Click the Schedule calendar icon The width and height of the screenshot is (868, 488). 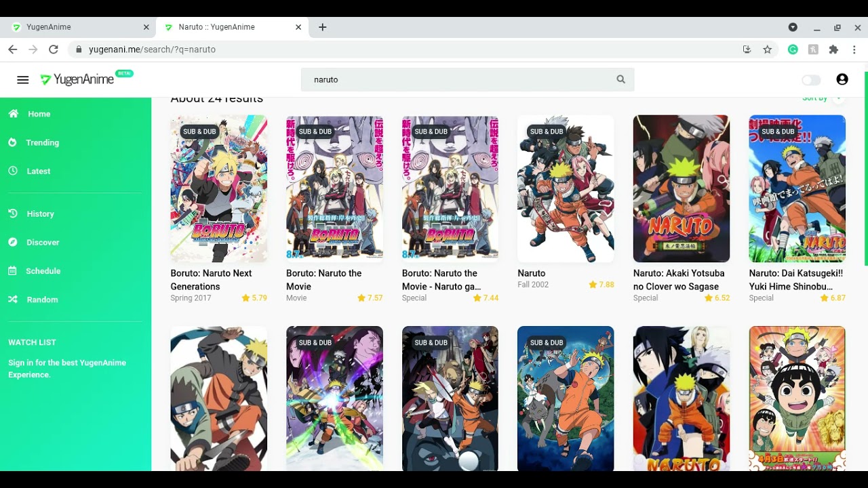[13, 270]
